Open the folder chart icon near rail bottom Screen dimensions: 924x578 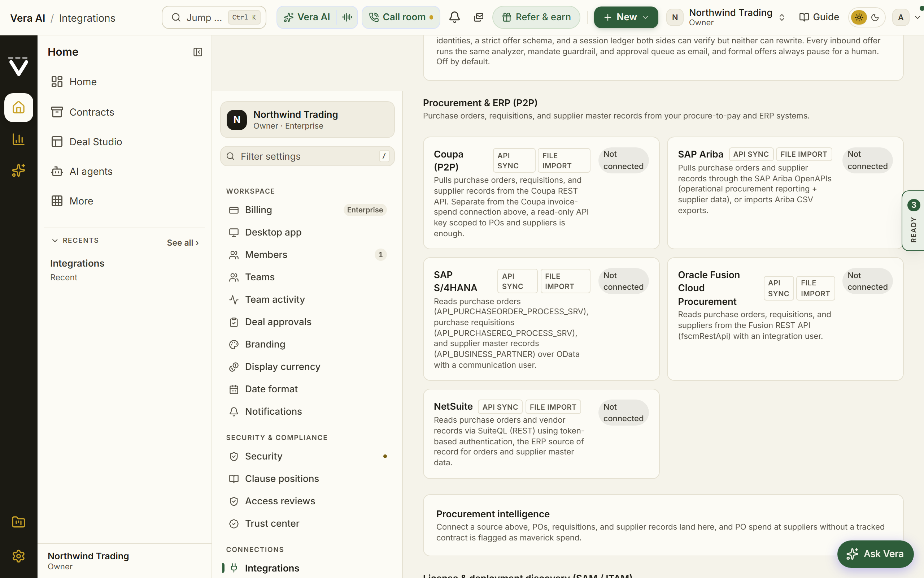click(18, 522)
